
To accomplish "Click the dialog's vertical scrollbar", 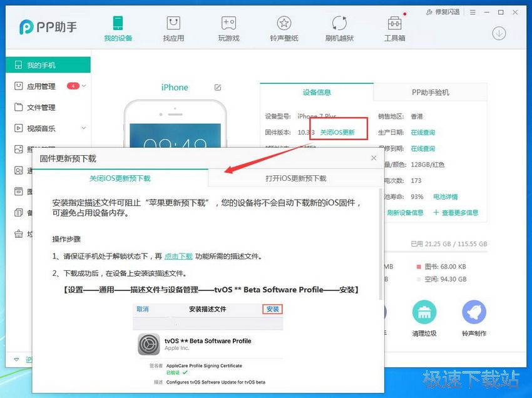I will coord(381,244).
